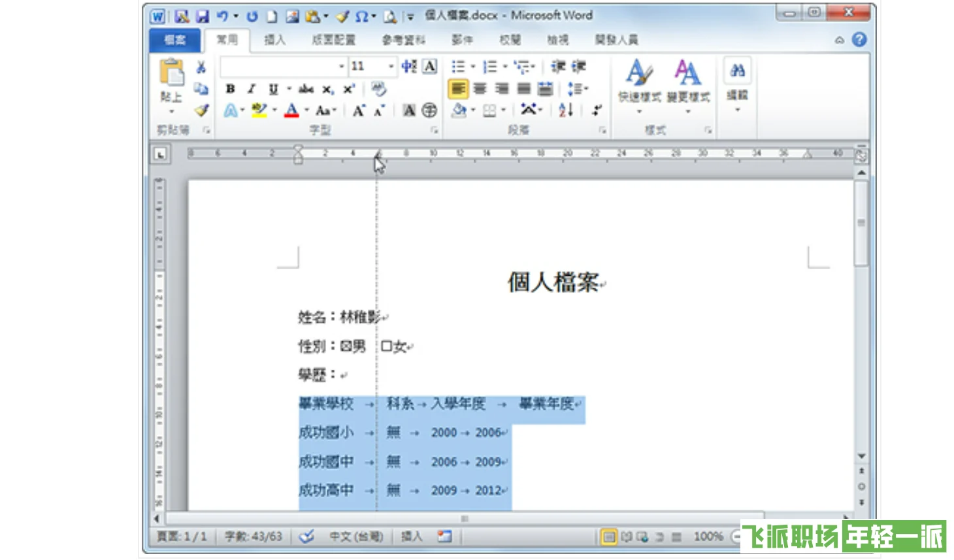Expand the font color dropdown arrow
This screenshot has height=560, width=954.
tap(306, 110)
